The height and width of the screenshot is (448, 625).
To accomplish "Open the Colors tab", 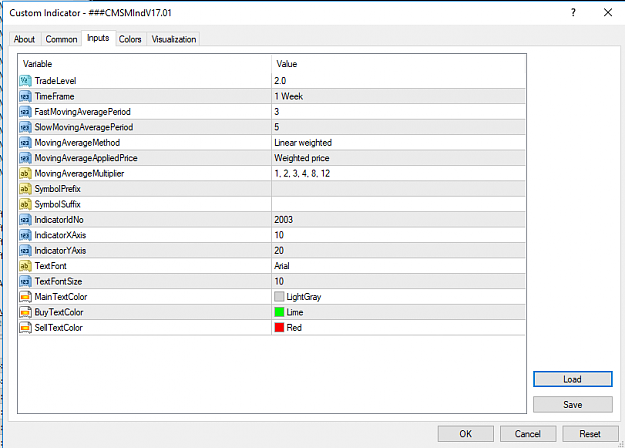I will coord(130,39).
